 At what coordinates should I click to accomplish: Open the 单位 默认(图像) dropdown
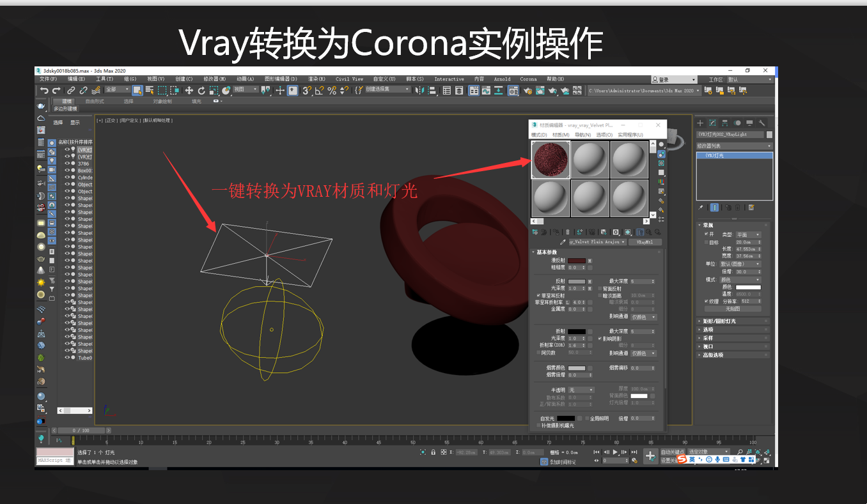(740, 264)
